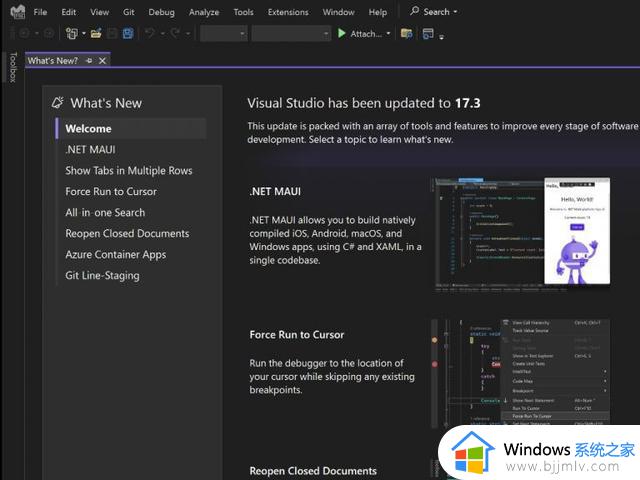640x480 pixels.
Task: Click the Search magnifier box
Action: [433, 11]
